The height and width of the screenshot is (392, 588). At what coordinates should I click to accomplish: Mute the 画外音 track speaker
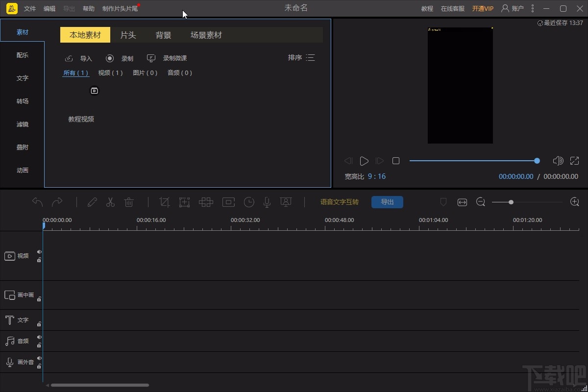[x=39, y=358]
